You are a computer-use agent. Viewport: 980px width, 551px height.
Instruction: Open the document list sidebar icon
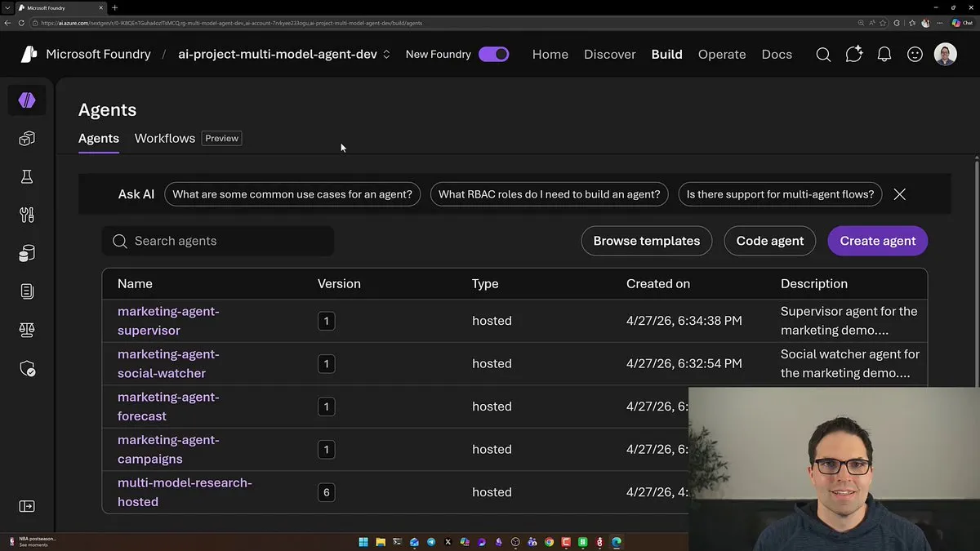(27, 291)
